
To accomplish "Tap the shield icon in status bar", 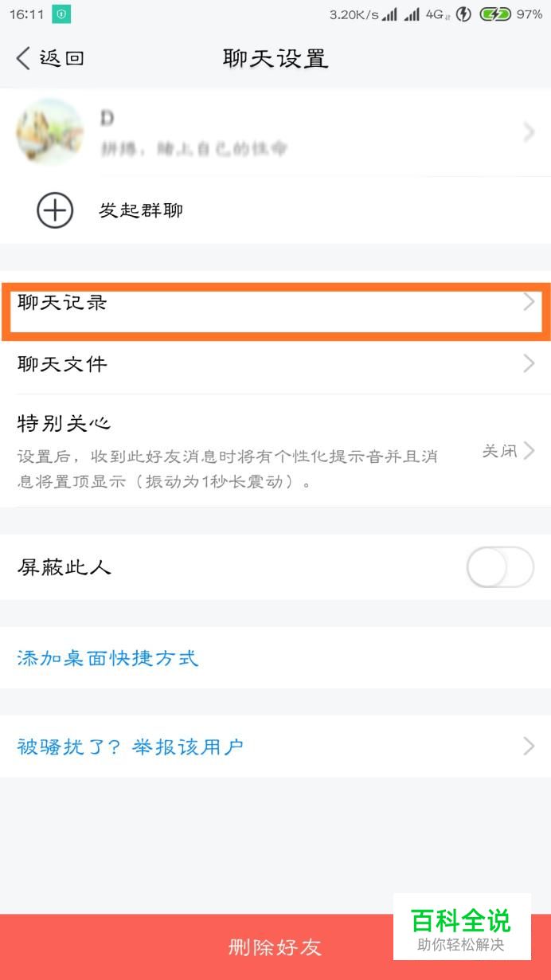I will tap(61, 14).
